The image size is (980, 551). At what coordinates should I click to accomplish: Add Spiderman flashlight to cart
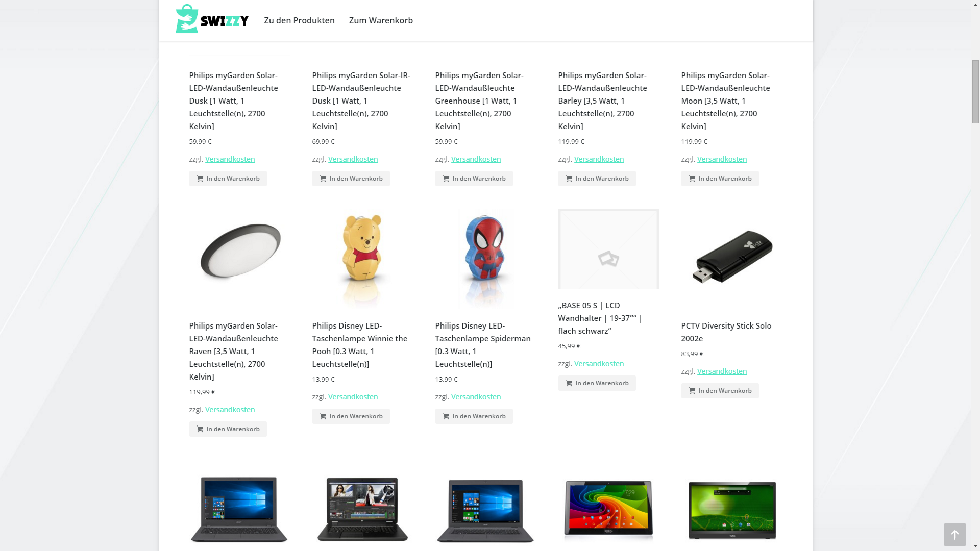pyautogui.click(x=474, y=416)
